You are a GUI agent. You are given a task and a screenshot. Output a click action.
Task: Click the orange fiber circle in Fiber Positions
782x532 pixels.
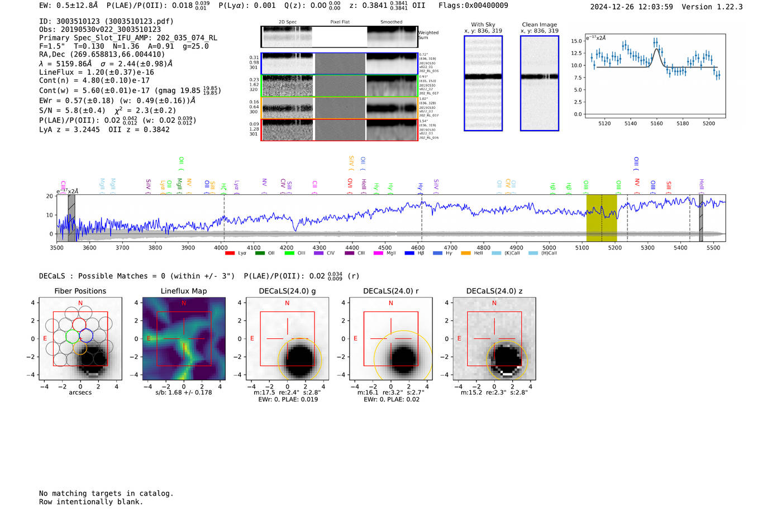click(80, 348)
